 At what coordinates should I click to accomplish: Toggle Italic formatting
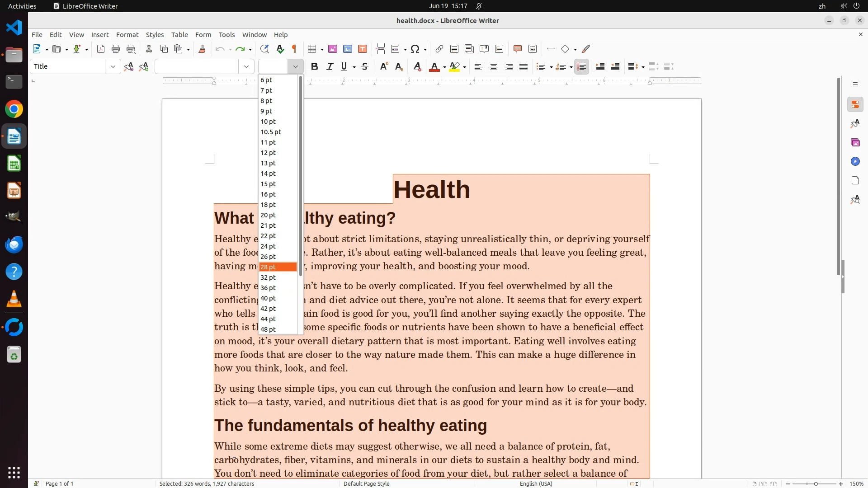pyautogui.click(x=330, y=67)
